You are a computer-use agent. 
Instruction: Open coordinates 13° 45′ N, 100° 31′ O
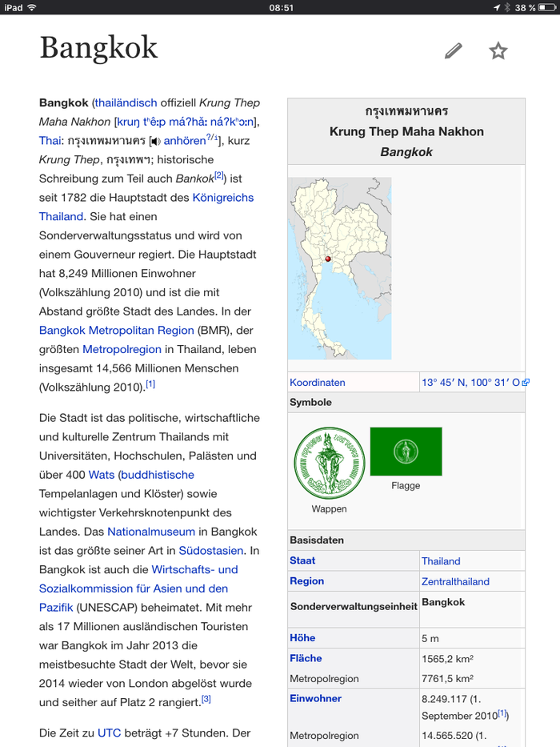[x=471, y=383]
